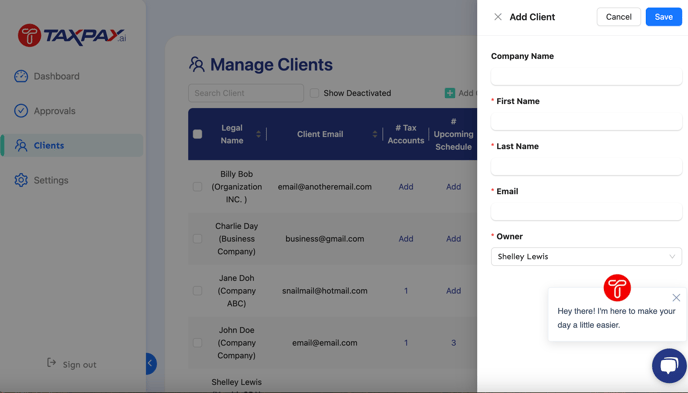Click the Jane Doh (Company ABC) name
The width and height of the screenshot is (688, 393).
236,291
